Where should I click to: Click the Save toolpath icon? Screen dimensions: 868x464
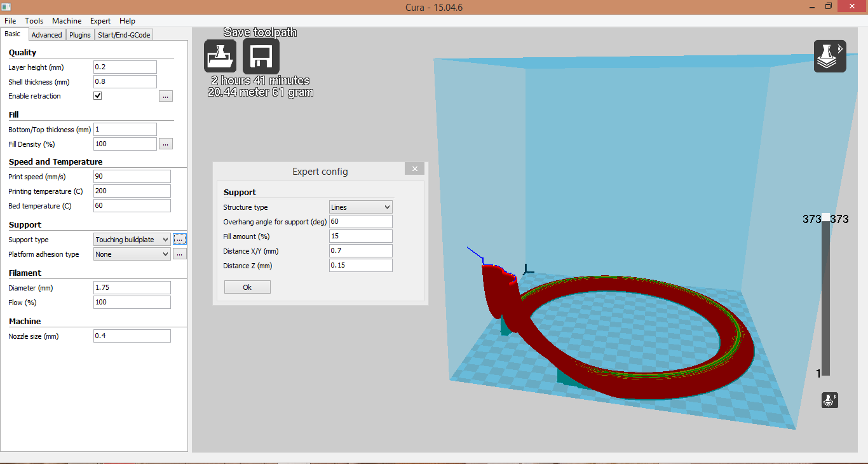pyautogui.click(x=261, y=56)
